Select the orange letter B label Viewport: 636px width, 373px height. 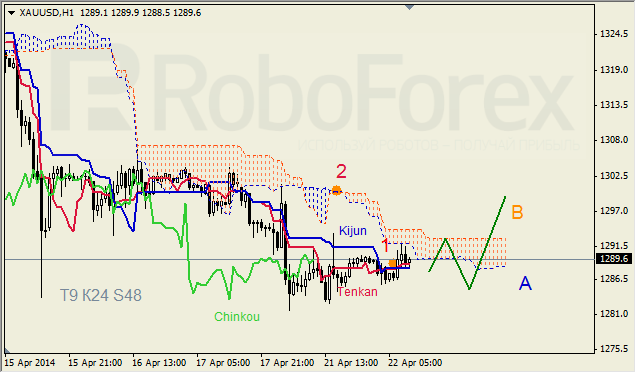pos(517,212)
